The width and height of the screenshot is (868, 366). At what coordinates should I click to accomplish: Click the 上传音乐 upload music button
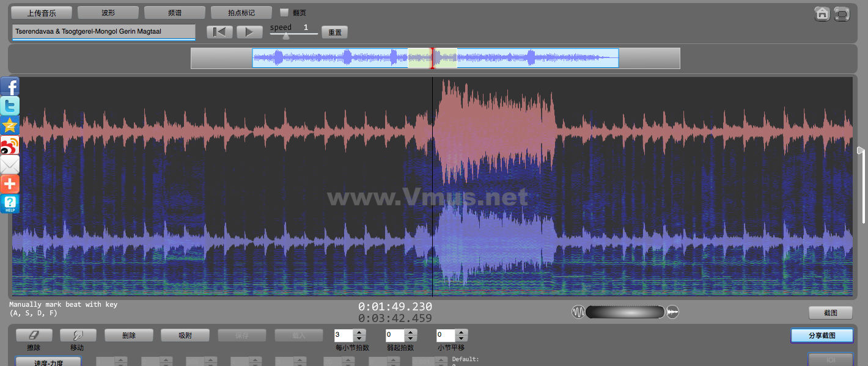(x=42, y=12)
